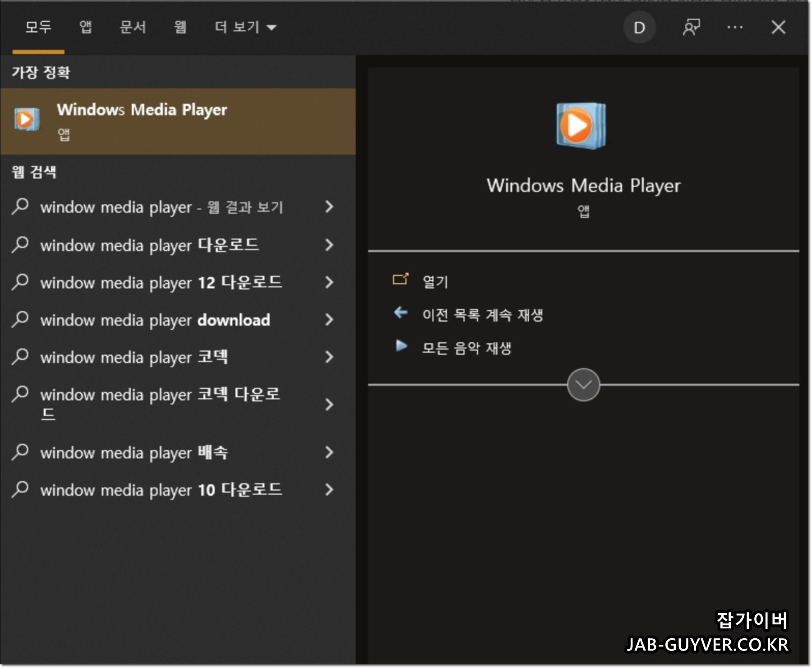Click search icon beside 'player download' row
812x668 pixels.
[20, 319]
